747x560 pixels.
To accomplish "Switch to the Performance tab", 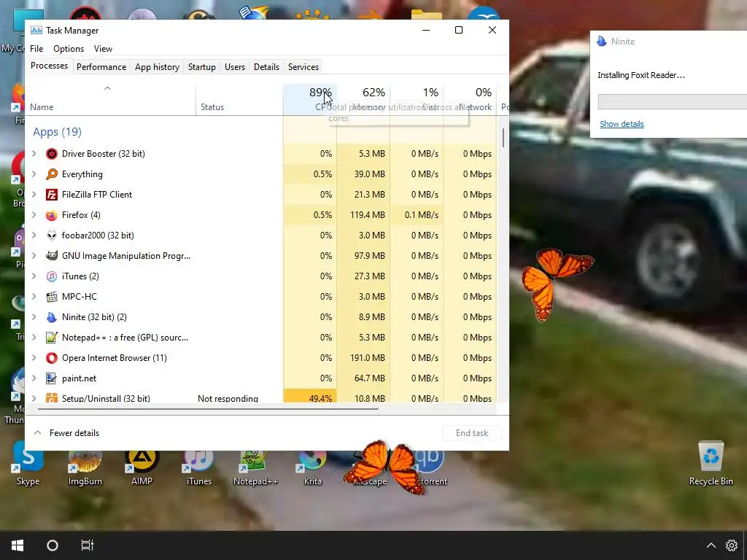I will 101,67.
